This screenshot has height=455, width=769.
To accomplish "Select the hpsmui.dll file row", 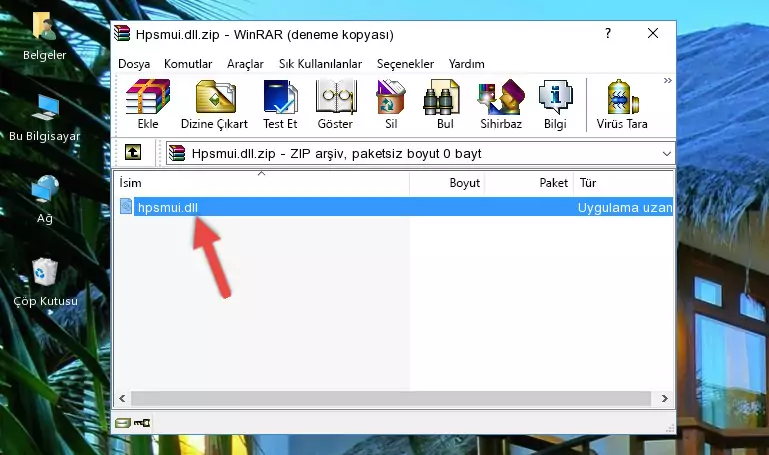I will 394,207.
